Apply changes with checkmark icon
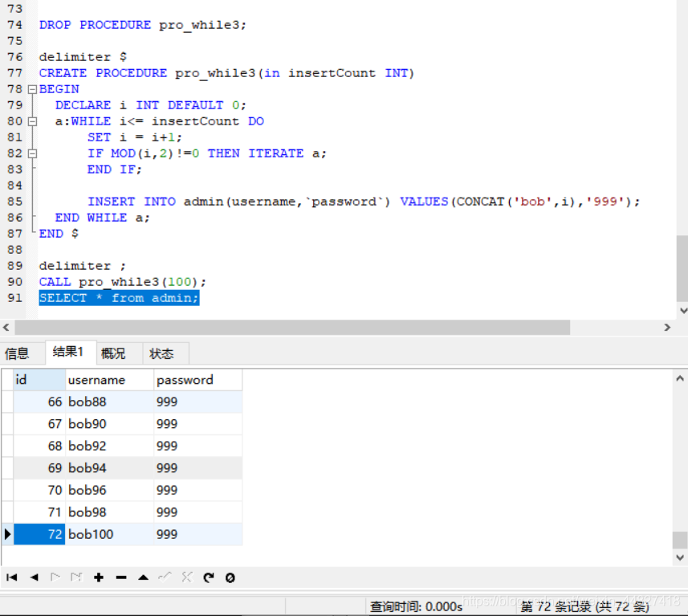Image resolution: width=688 pixels, height=616 pixels. click(x=165, y=577)
